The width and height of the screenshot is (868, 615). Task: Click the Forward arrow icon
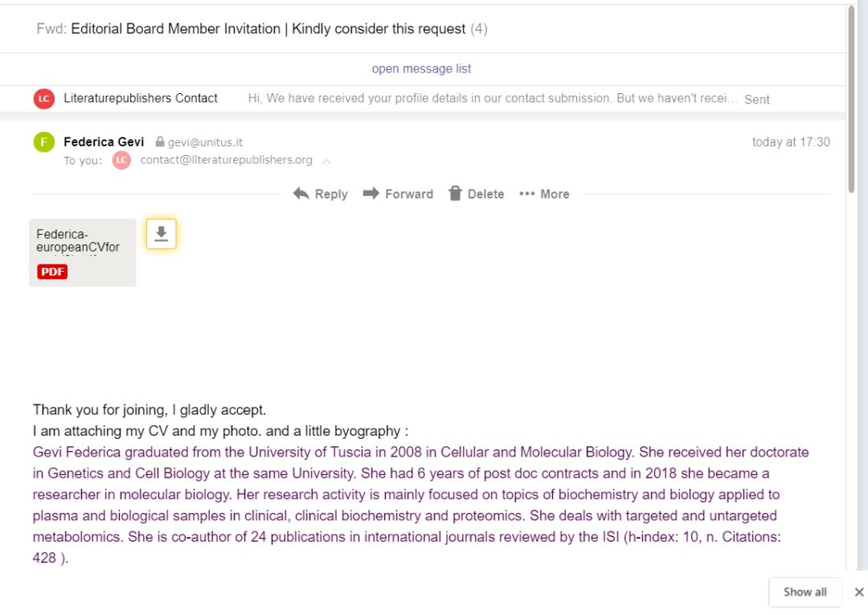tap(371, 194)
